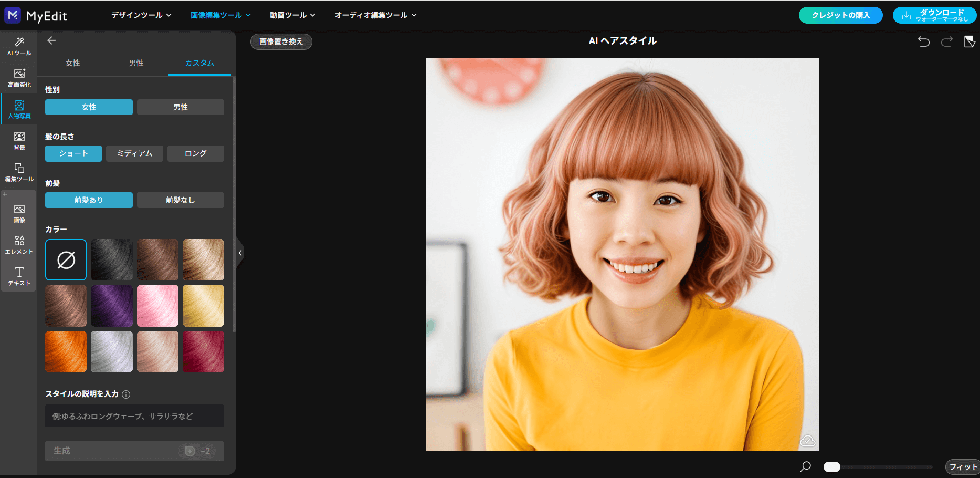Click the back arrow in panel
The image size is (980, 478).
coord(51,40)
